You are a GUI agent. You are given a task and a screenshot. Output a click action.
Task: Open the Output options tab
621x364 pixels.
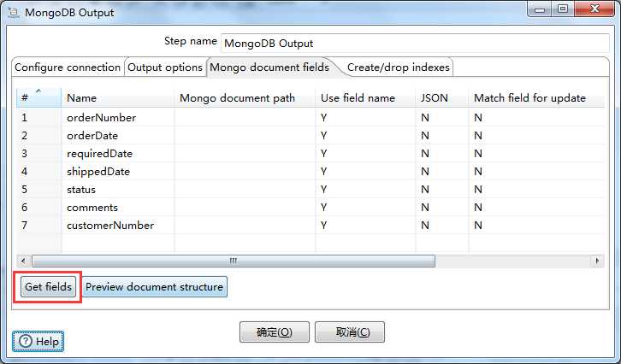[x=165, y=68]
